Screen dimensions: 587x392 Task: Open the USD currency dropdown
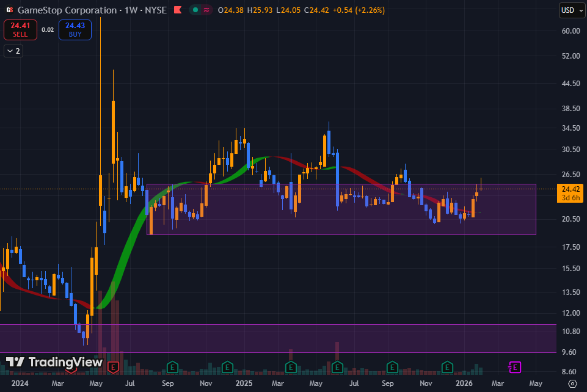[x=572, y=10]
